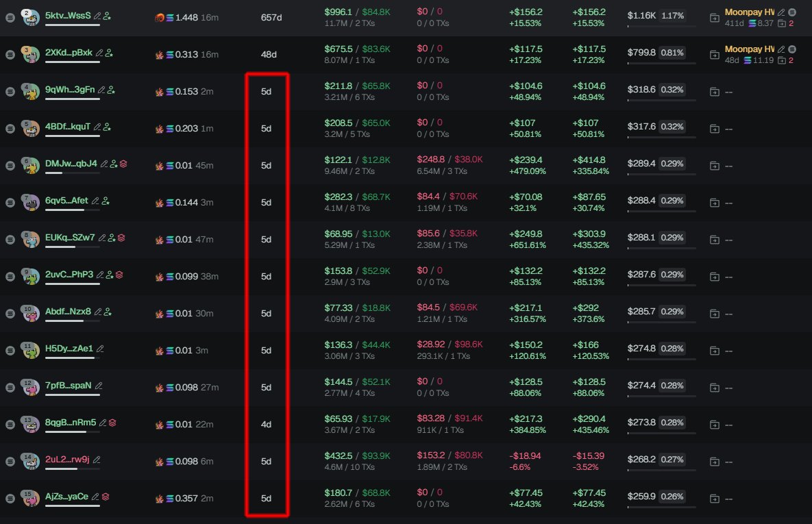812x524 pixels.
Task: Click the flame icon in the 6qv5...Afet row
Action: point(159,203)
